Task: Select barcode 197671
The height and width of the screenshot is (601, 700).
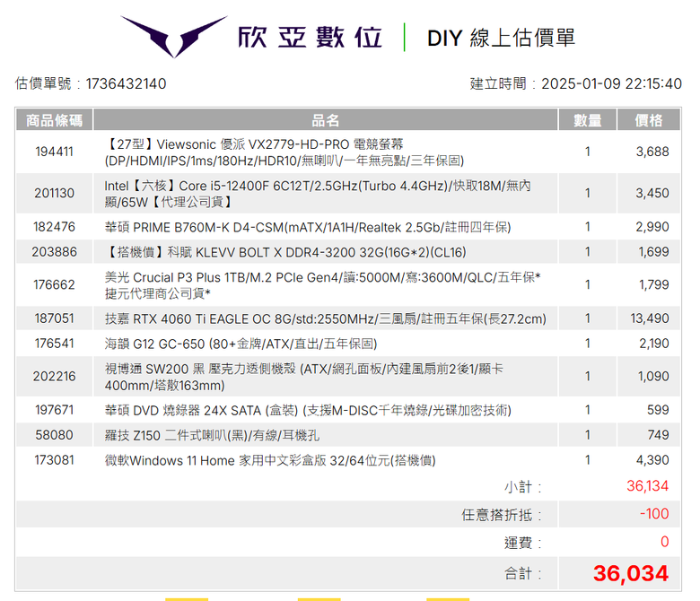Action: pos(54,410)
